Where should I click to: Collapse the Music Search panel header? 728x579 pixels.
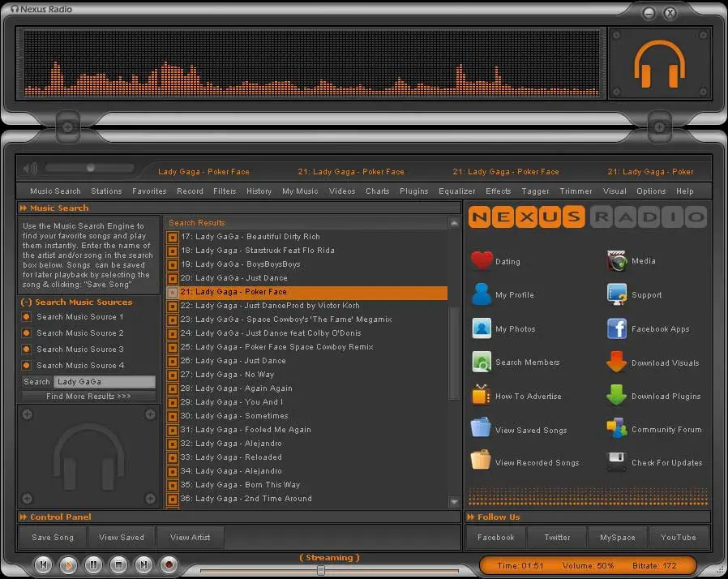pos(24,208)
